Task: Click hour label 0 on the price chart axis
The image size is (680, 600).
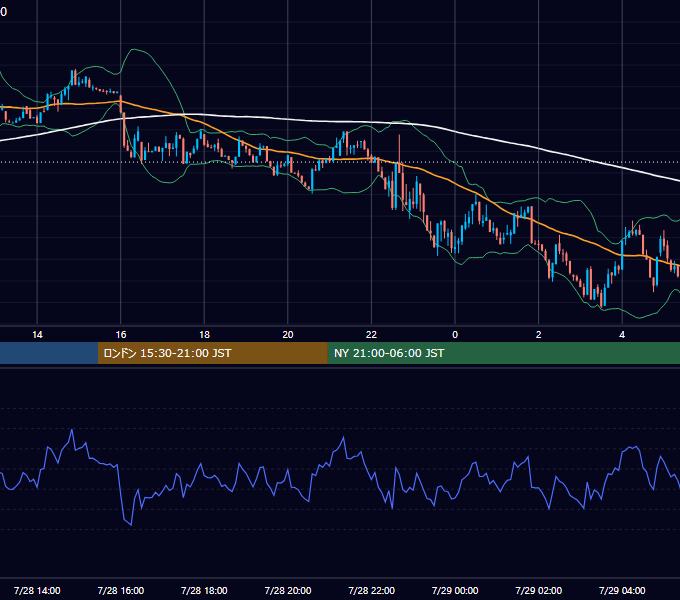Action: [x=455, y=335]
